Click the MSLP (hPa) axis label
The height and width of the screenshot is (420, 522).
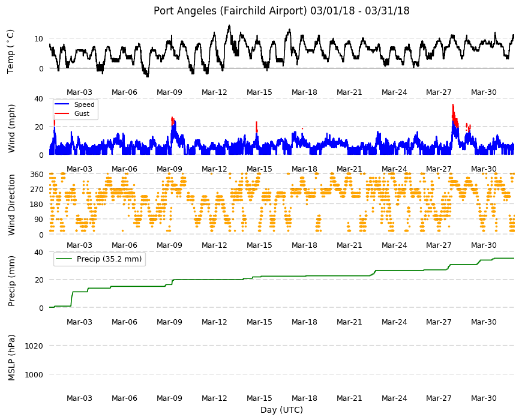[11, 358]
